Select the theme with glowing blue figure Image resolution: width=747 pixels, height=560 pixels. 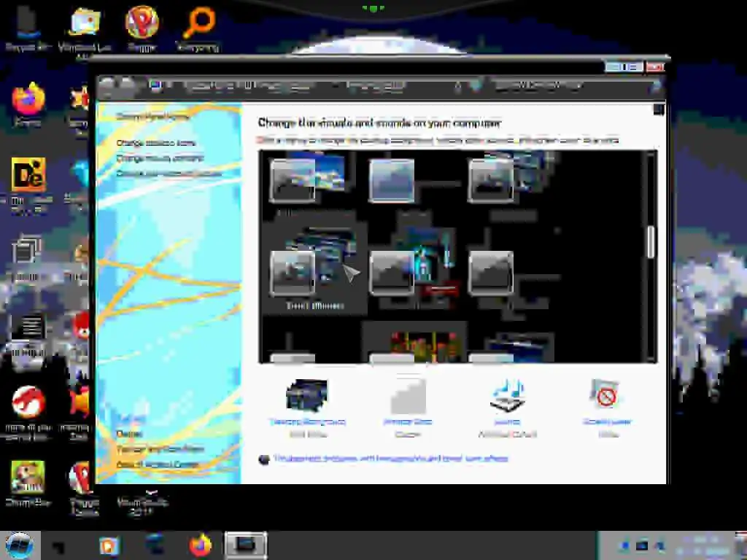(x=414, y=269)
